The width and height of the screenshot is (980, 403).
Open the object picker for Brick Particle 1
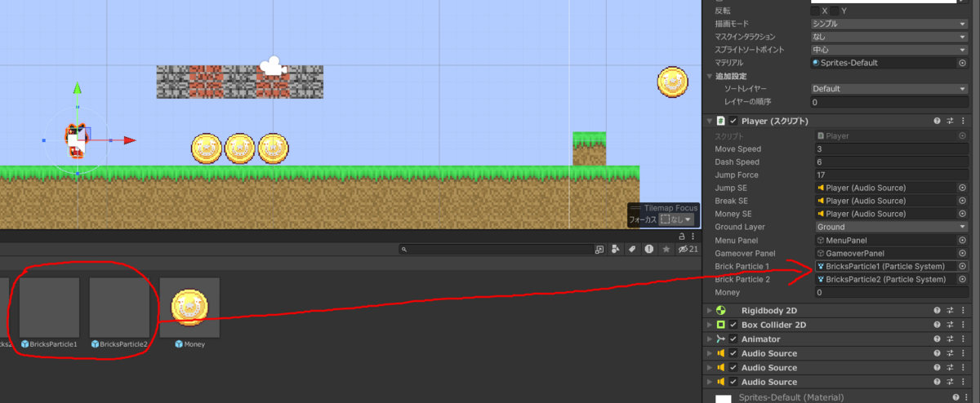point(962,266)
